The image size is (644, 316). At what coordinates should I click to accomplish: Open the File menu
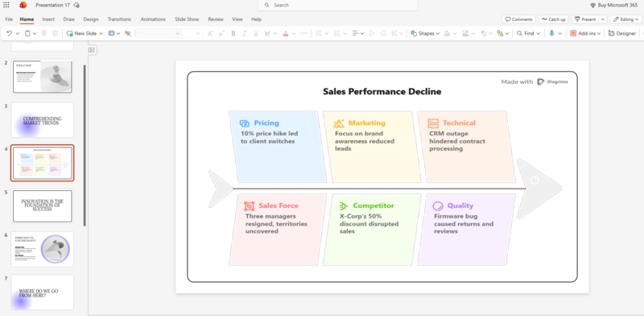9,19
